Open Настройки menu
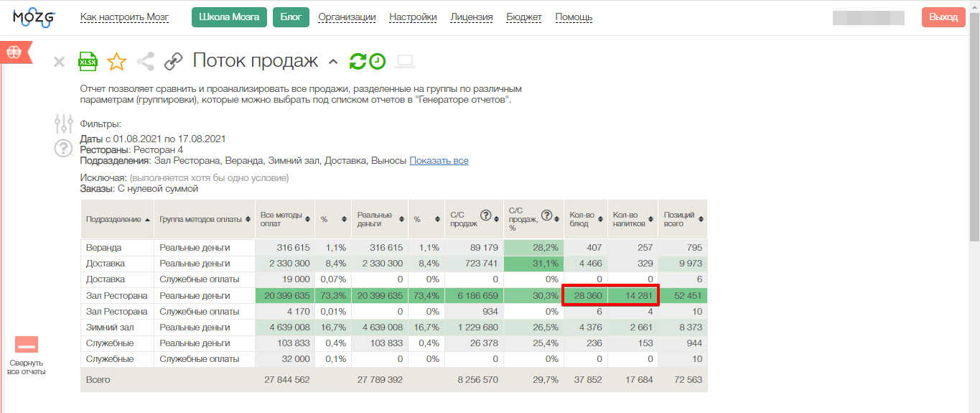The width and height of the screenshot is (980, 413). tap(413, 17)
